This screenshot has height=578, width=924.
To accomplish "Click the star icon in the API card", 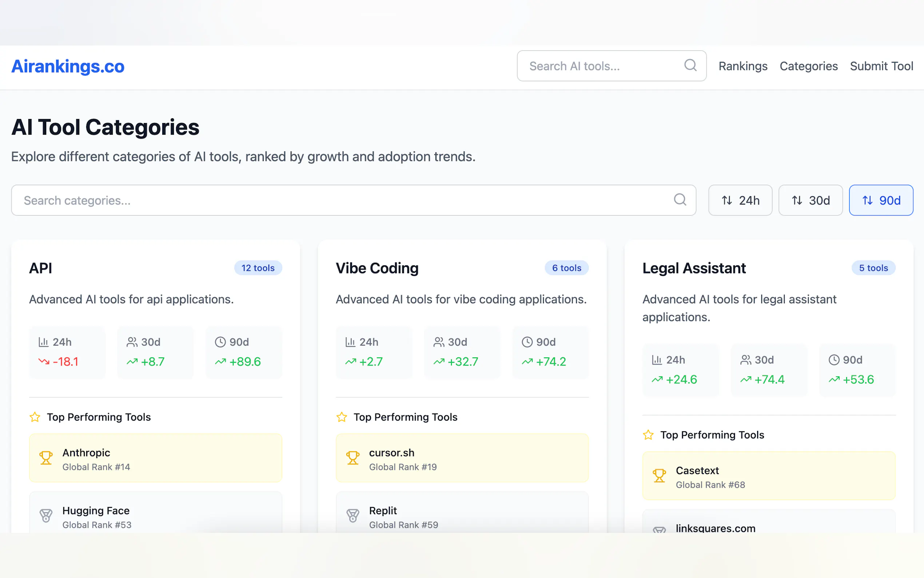I will click(35, 417).
